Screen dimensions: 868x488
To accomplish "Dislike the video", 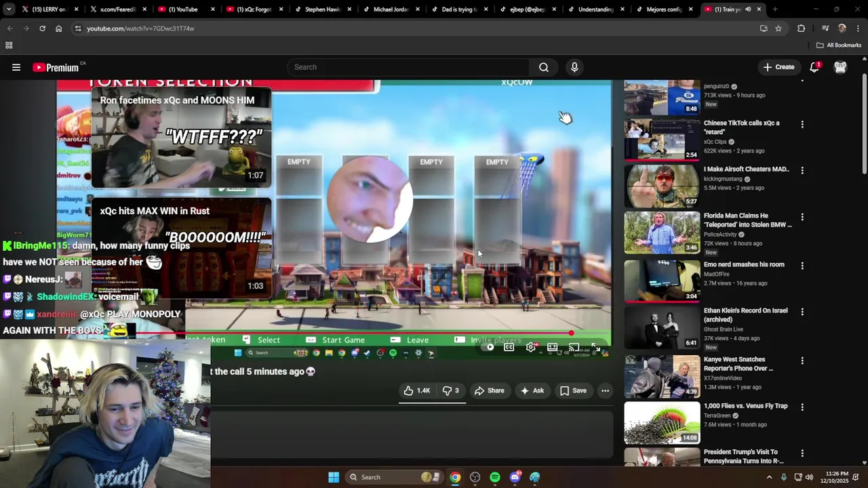I will tap(451, 390).
